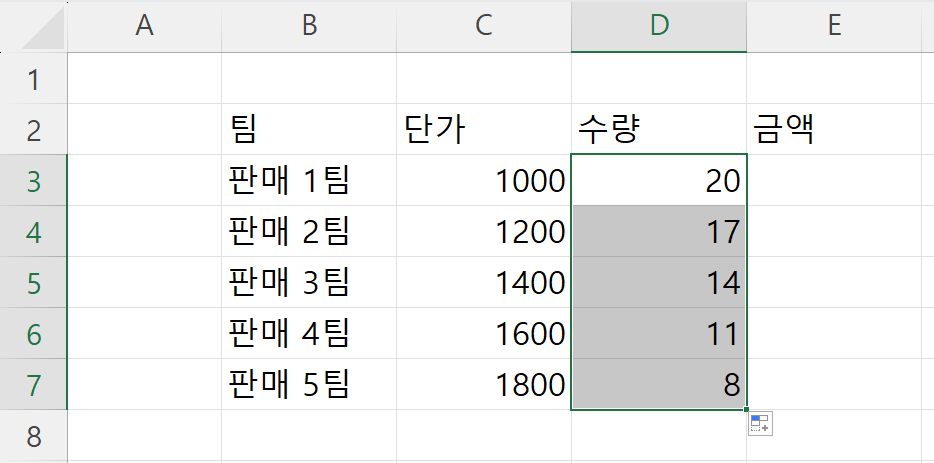Select row 3 header
This screenshot has width=934, height=463.
[33, 181]
